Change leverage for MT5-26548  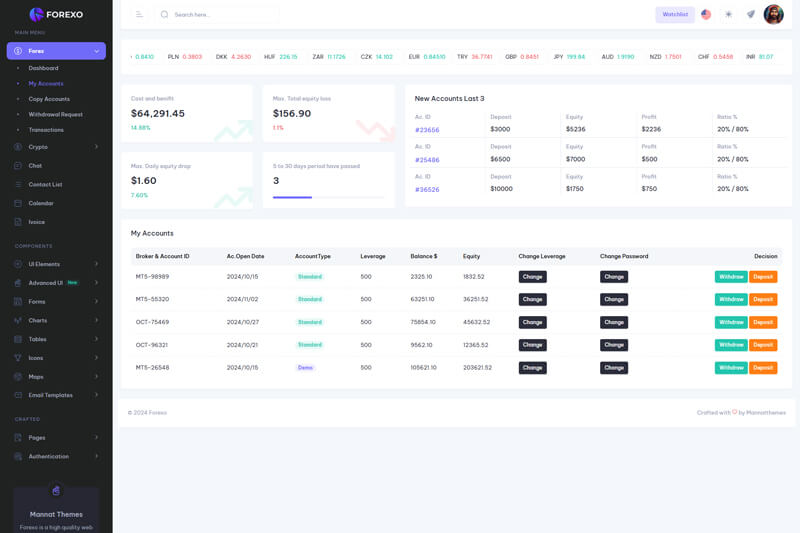pos(533,368)
